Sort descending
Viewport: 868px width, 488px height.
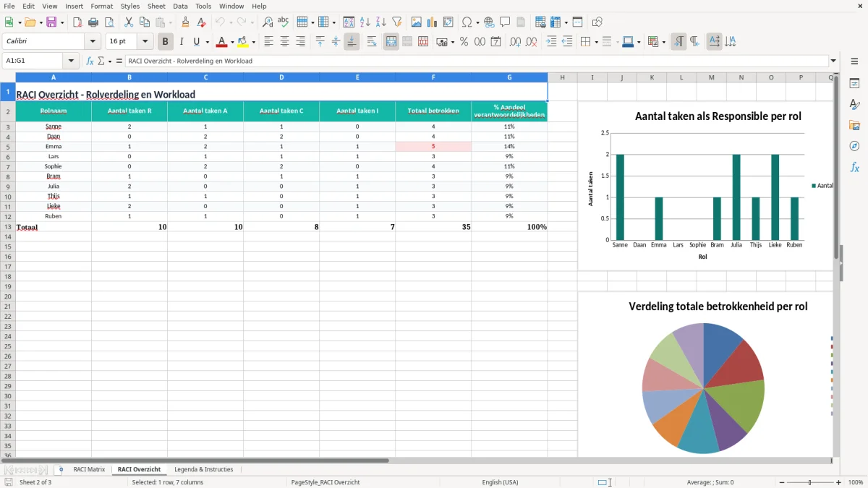click(381, 22)
